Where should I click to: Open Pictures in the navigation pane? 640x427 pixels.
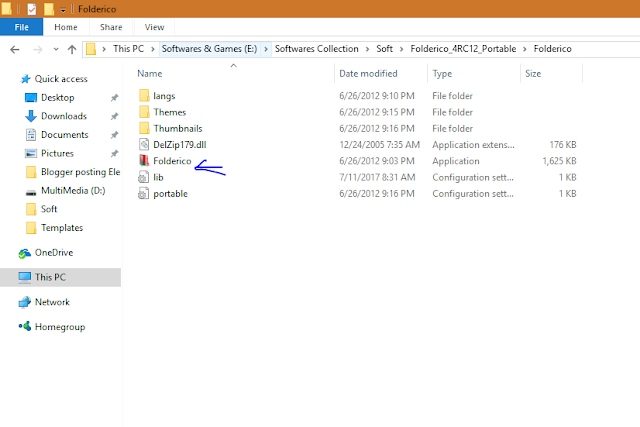pyautogui.click(x=57, y=153)
